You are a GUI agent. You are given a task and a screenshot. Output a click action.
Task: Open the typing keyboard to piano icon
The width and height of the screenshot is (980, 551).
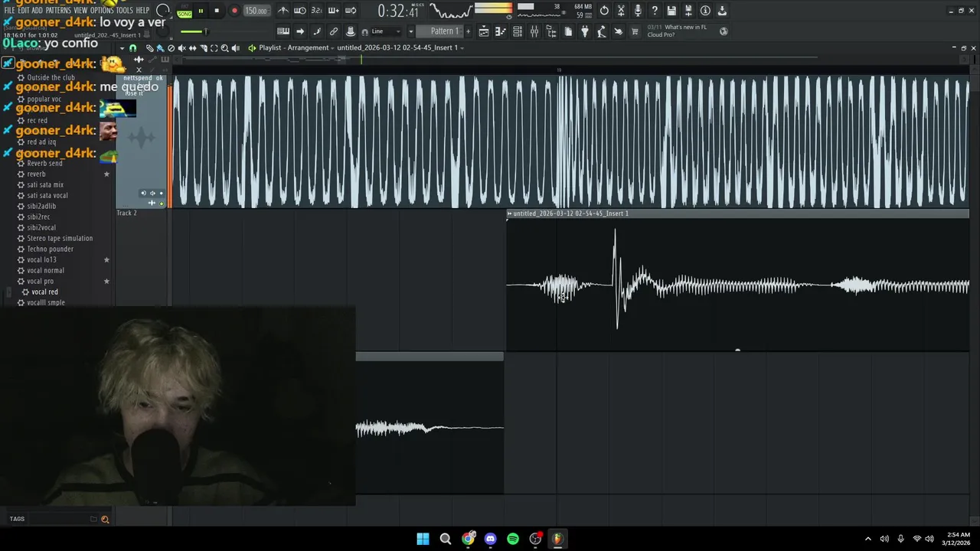click(x=283, y=31)
